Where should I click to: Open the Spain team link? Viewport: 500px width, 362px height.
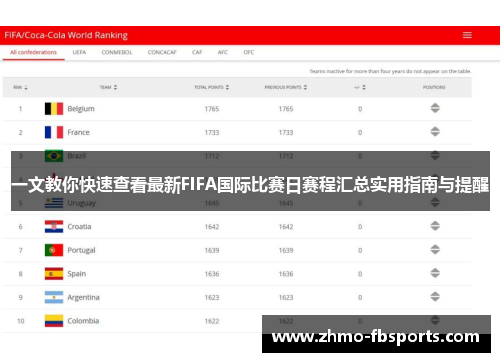[77, 274]
